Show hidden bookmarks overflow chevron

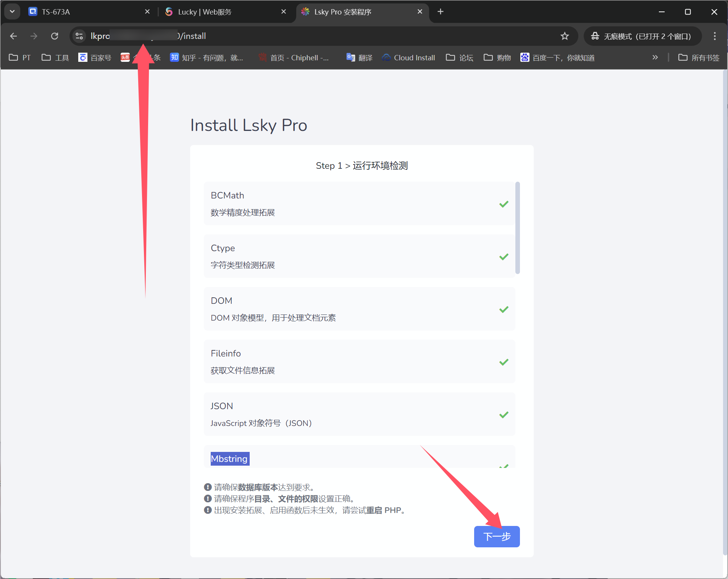(x=655, y=58)
